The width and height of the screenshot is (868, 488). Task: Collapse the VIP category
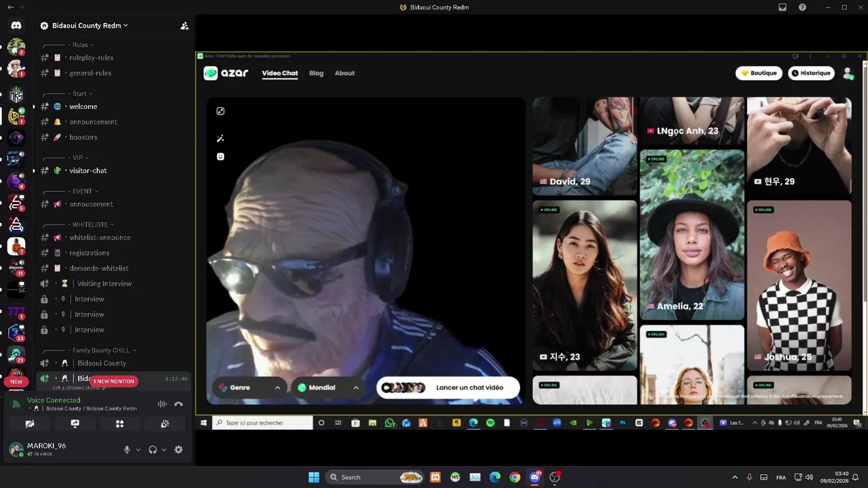(x=80, y=157)
